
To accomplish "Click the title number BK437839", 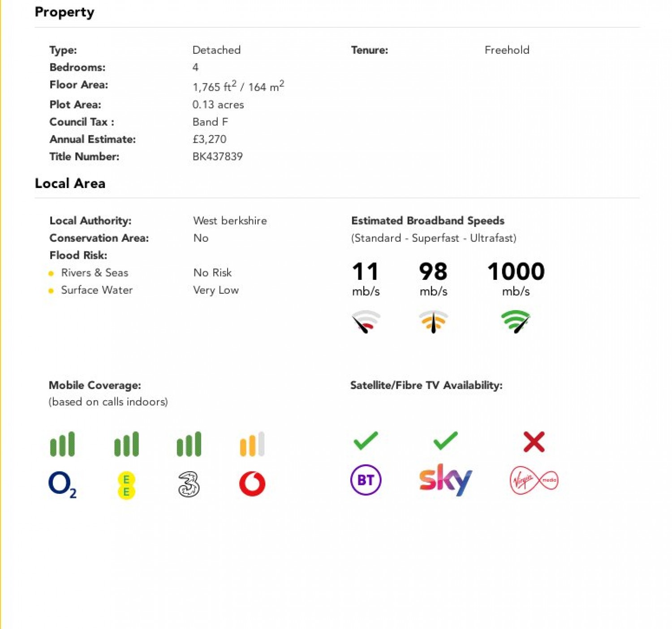I will pos(218,157).
